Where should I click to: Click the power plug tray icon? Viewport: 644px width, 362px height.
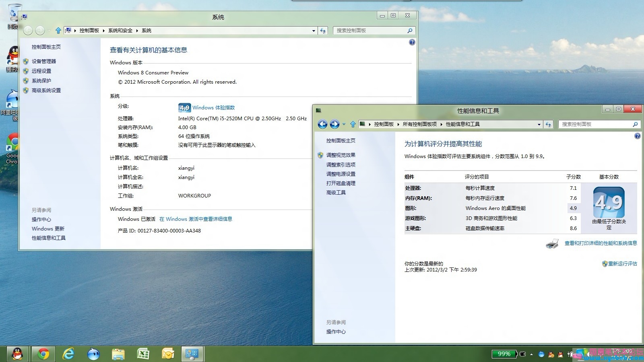point(522,354)
